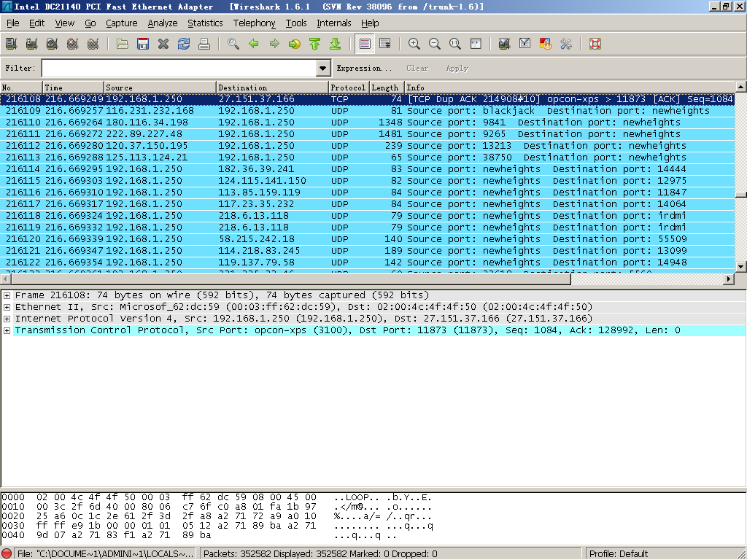Expand Internet Protocol Version 4 node
The height and width of the screenshot is (560, 747).
click(x=7, y=319)
